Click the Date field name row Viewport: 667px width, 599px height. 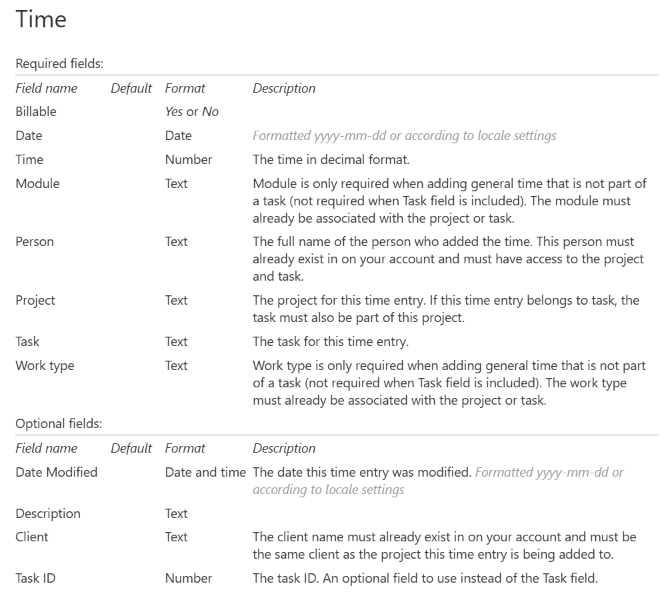click(x=29, y=136)
